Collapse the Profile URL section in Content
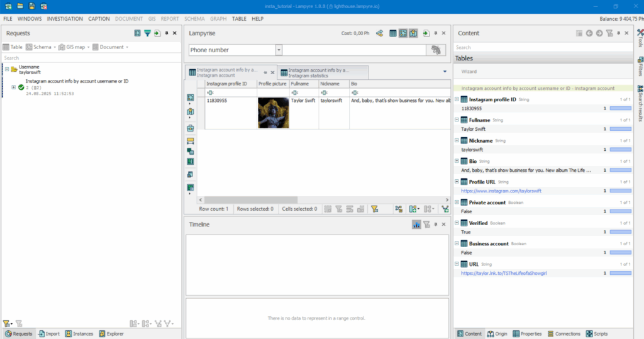 click(457, 182)
